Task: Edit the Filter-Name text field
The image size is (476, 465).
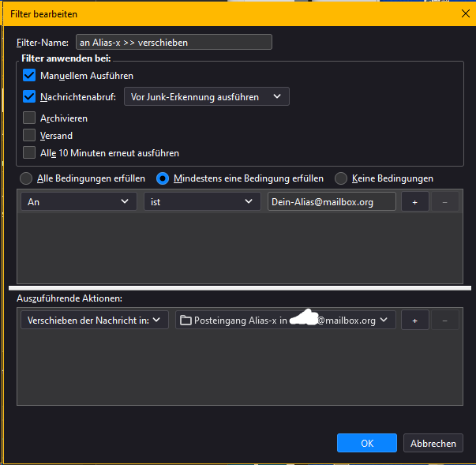Action: (x=174, y=42)
